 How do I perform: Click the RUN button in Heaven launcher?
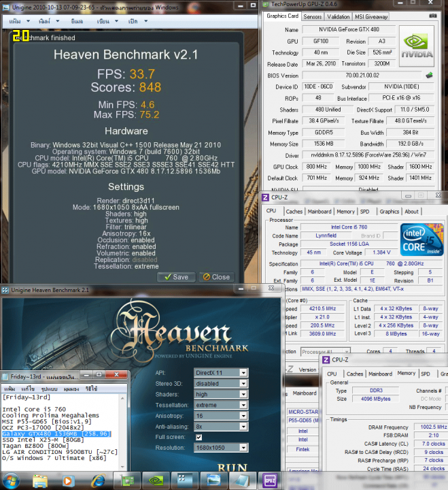click(232, 468)
